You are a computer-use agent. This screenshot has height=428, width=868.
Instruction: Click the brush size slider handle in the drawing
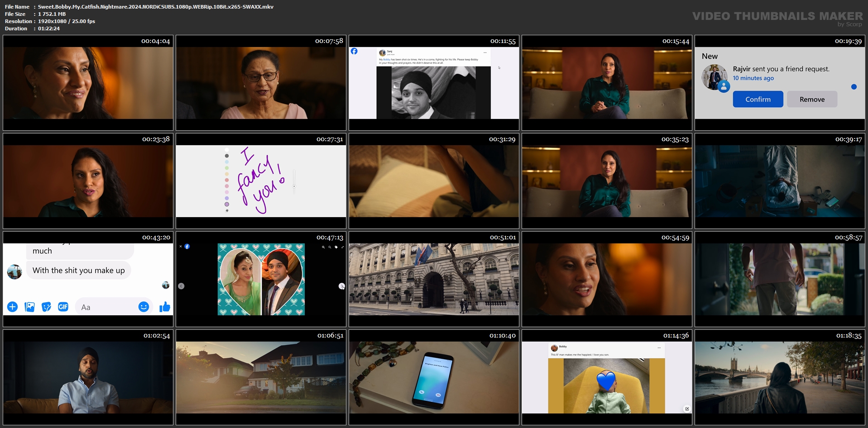pos(294,186)
